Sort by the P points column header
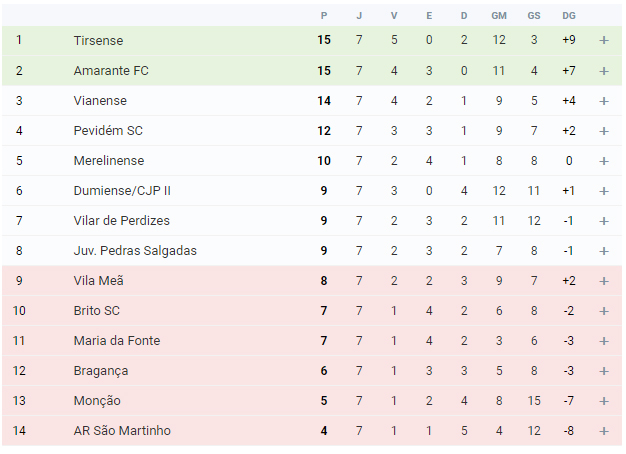 [324, 16]
